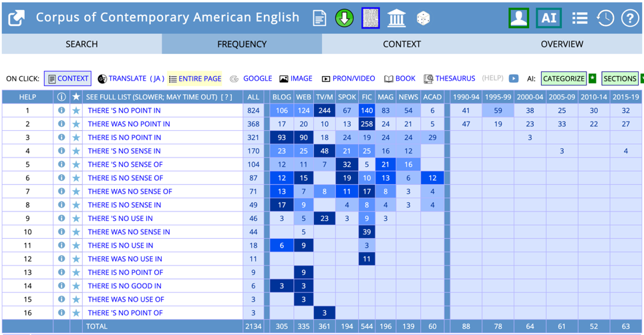
Task: Click the ACAD column header
Action: pyautogui.click(x=432, y=97)
